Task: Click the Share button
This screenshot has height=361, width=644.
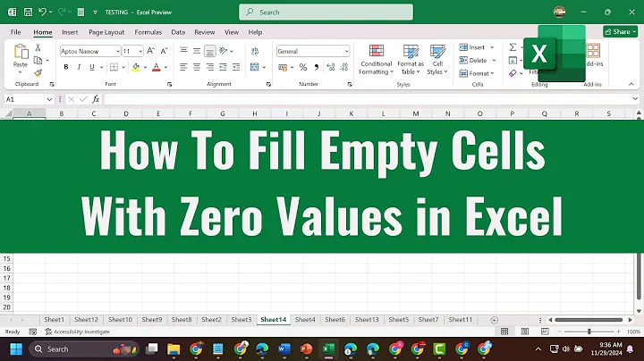Action: (620, 31)
